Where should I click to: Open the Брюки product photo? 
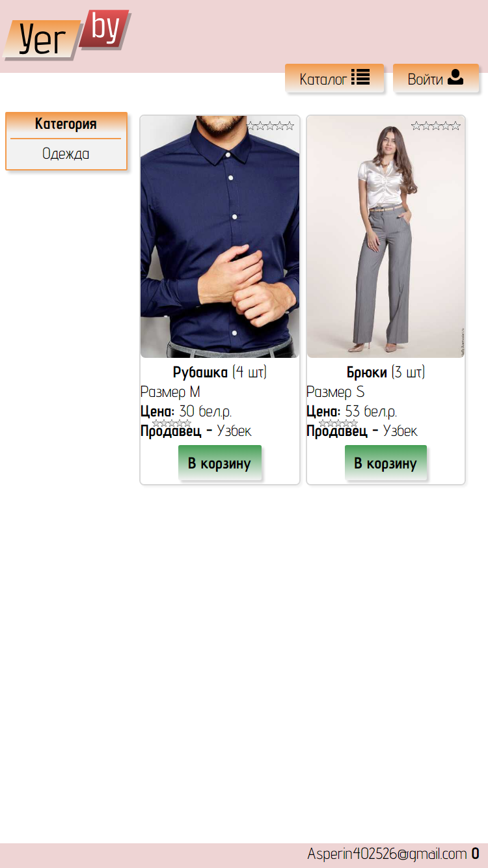tap(386, 237)
